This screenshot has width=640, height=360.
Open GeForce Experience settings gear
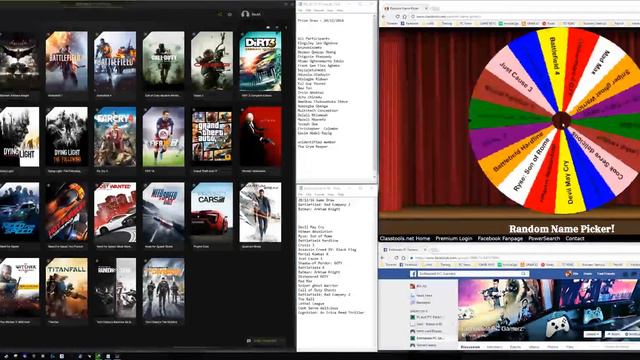pyautogui.click(x=230, y=14)
